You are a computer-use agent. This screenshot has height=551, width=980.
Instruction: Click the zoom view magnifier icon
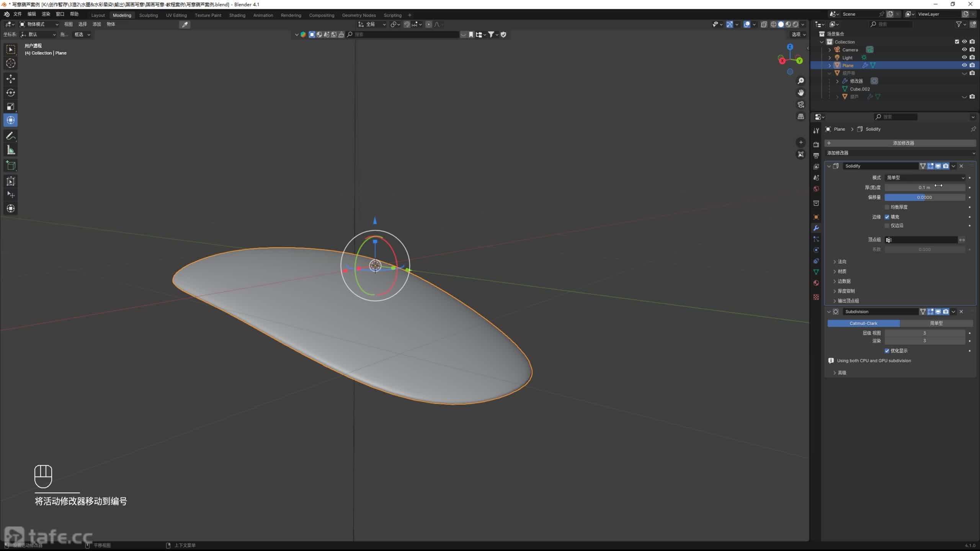click(800, 81)
